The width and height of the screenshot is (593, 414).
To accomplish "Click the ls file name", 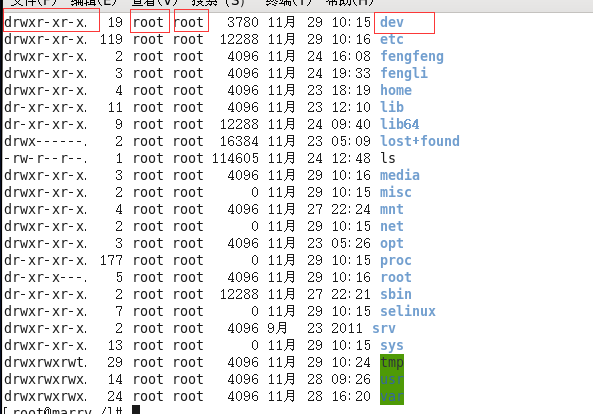I will (x=388, y=158).
